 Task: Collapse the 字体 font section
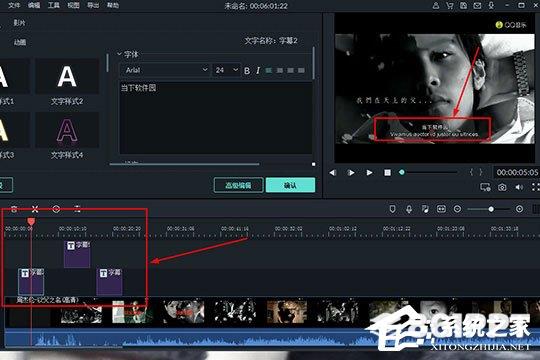(120, 54)
